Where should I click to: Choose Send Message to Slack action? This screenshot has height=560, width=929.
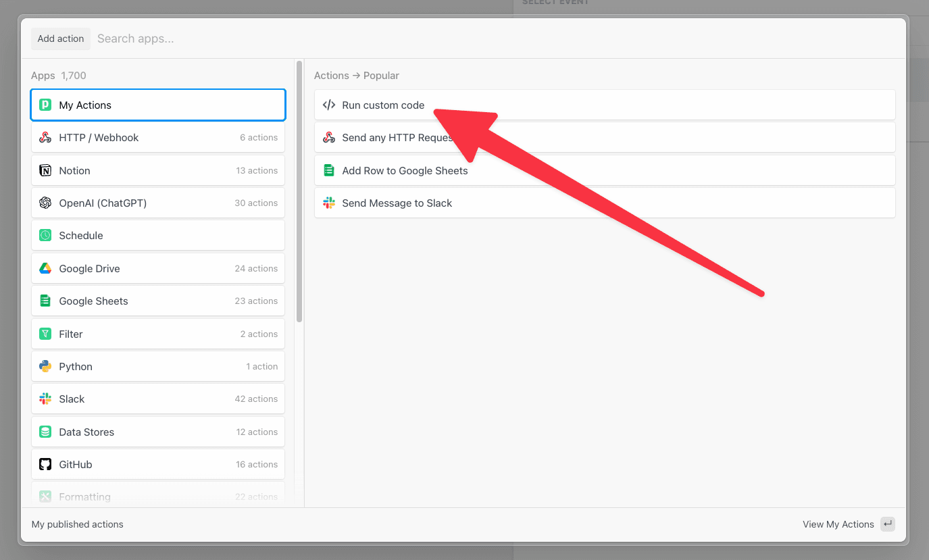tap(605, 203)
